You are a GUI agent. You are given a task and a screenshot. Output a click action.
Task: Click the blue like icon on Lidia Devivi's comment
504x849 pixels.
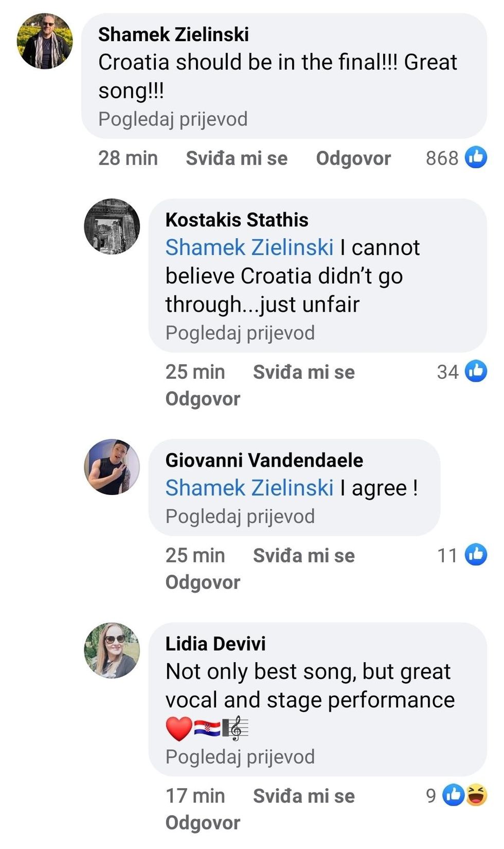pos(454,795)
